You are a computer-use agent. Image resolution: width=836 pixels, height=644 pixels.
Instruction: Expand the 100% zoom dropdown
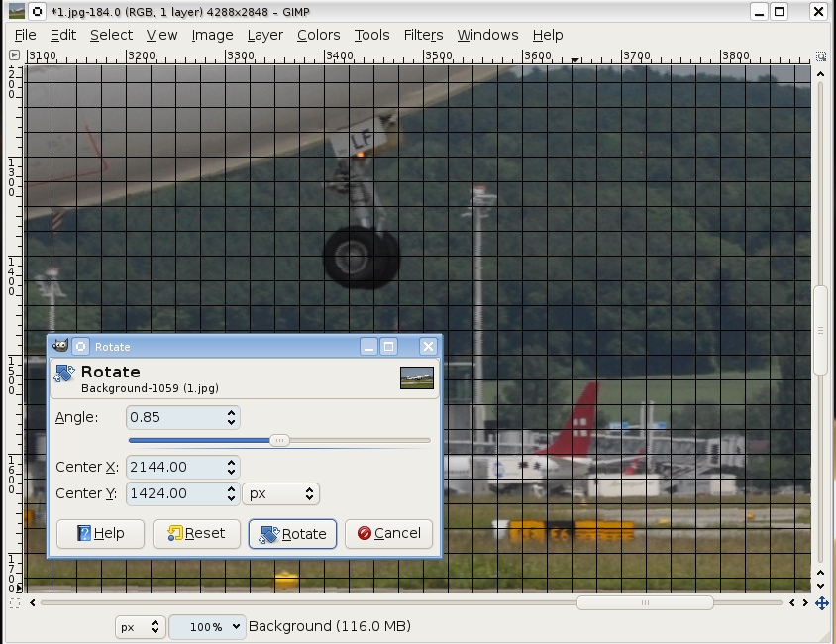coord(207,627)
